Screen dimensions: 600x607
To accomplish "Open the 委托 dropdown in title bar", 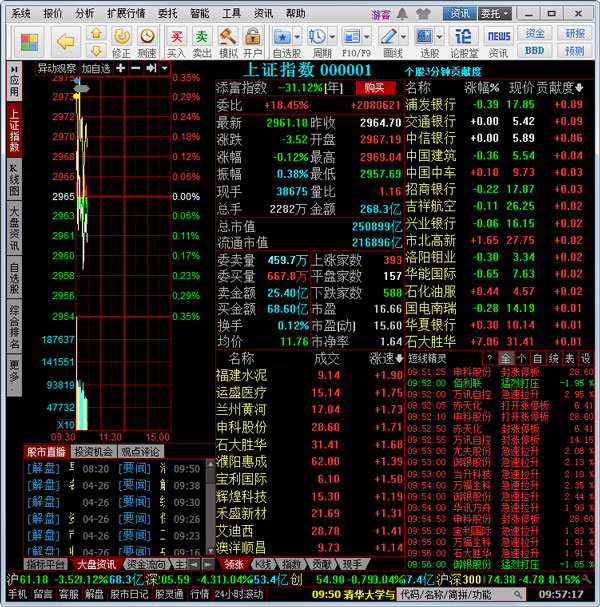I will point(495,14).
